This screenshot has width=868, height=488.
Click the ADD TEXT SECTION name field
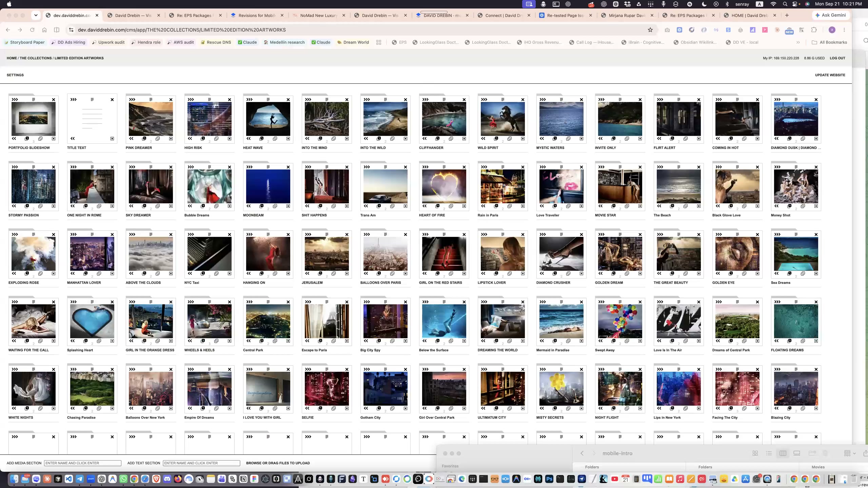click(201, 463)
